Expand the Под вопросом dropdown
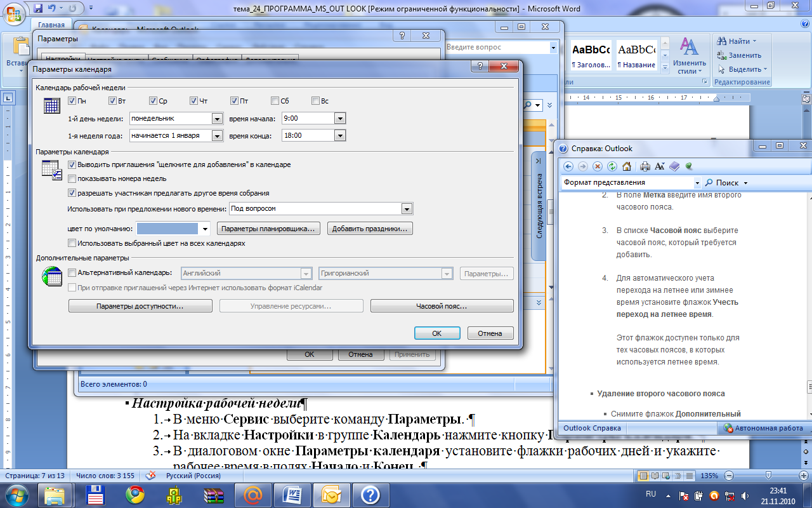Image resolution: width=812 pixels, height=508 pixels. [407, 209]
